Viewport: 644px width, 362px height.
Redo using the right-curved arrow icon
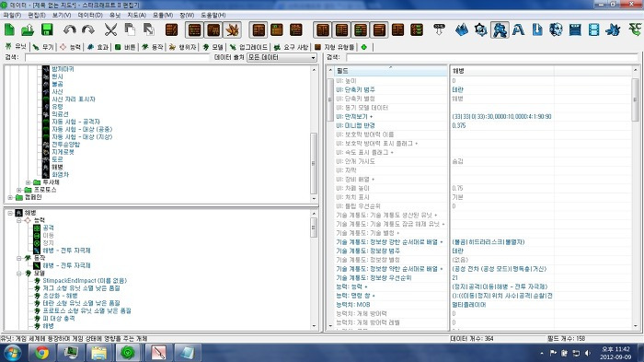coord(88,30)
